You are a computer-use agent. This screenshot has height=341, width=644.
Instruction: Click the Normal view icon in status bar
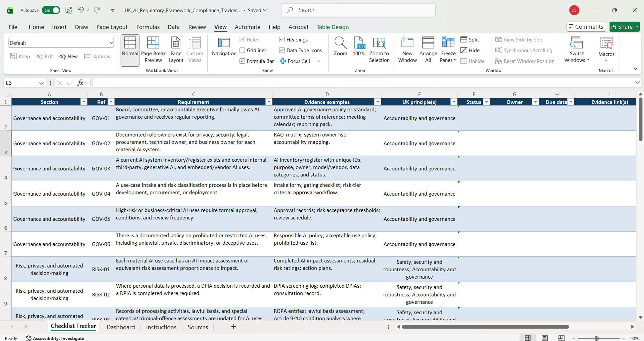[x=528, y=338]
